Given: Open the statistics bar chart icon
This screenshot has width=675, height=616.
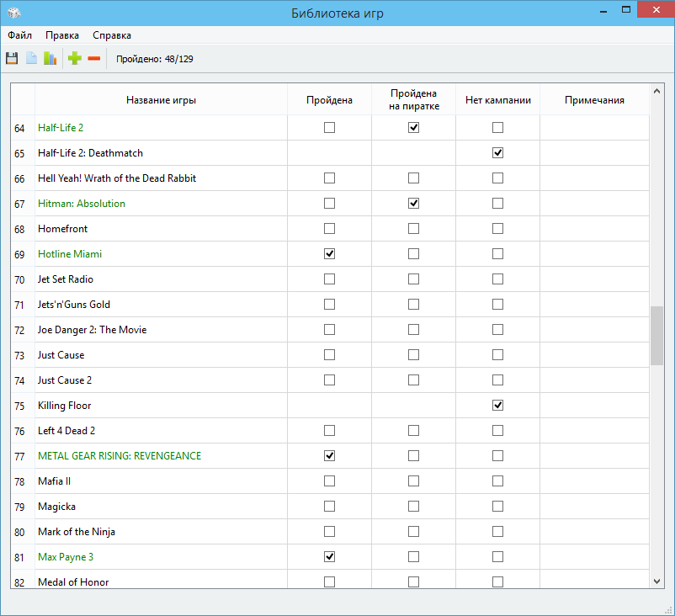Looking at the screenshot, I should (50, 58).
